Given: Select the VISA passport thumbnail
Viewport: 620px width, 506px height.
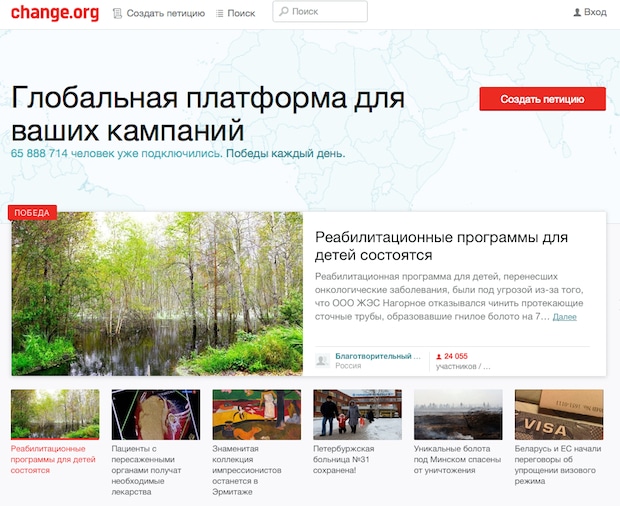Looking at the screenshot, I should tap(559, 415).
